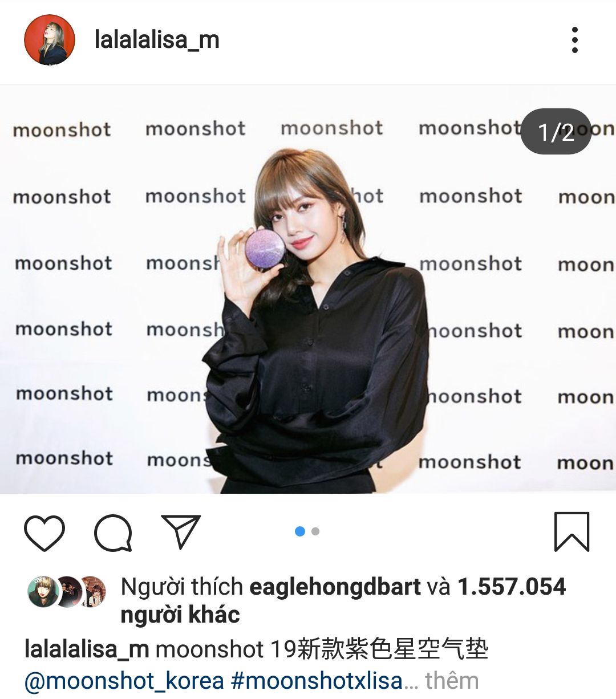
Task: Like the post with the heart icon
Action: pos(44,533)
